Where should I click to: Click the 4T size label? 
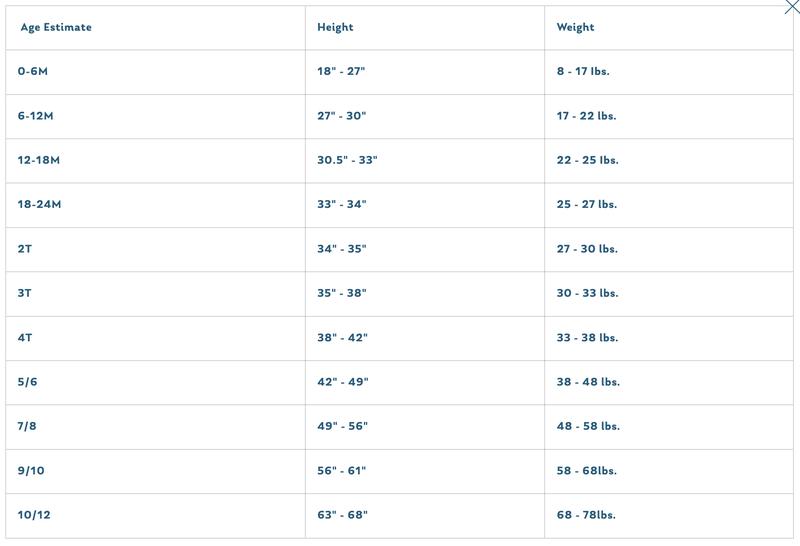25,337
